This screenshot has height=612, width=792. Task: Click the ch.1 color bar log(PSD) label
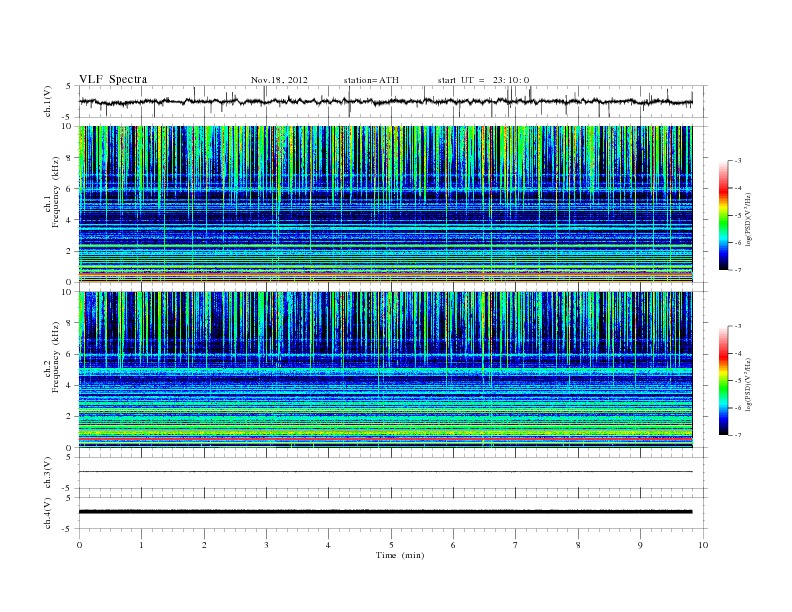pyautogui.click(x=748, y=219)
